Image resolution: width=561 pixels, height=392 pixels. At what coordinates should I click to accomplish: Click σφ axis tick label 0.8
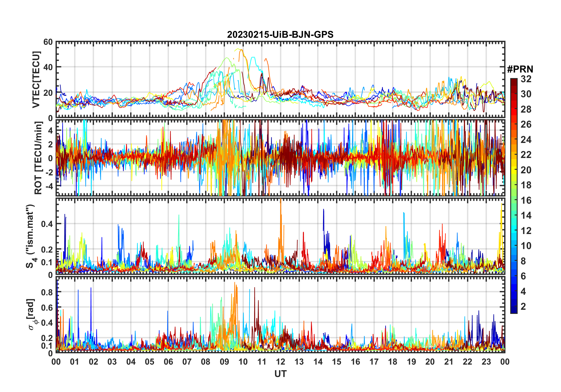tap(47, 292)
